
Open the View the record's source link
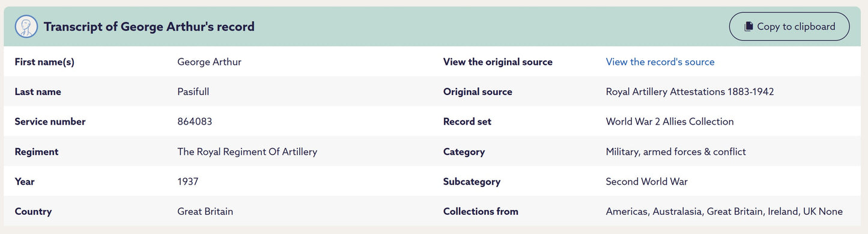pos(660,61)
